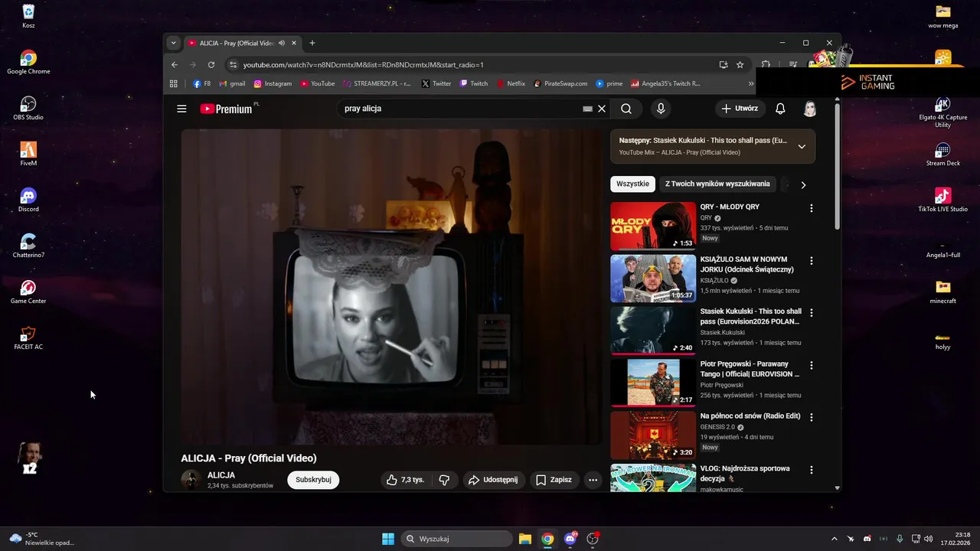Show more filter chips with right arrow
Screen dimensions: 980x551
803,184
